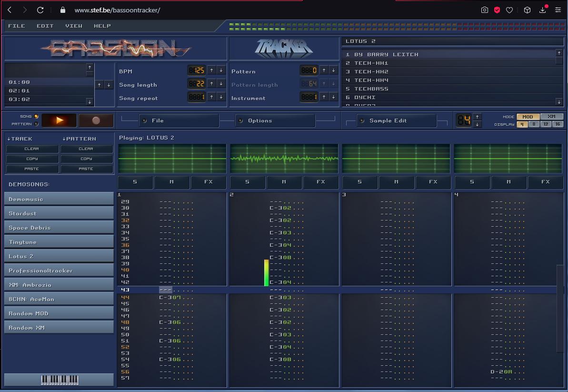568x392 pixels.
Task: Mute track 4 with M button
Action: tap(508, 182)
